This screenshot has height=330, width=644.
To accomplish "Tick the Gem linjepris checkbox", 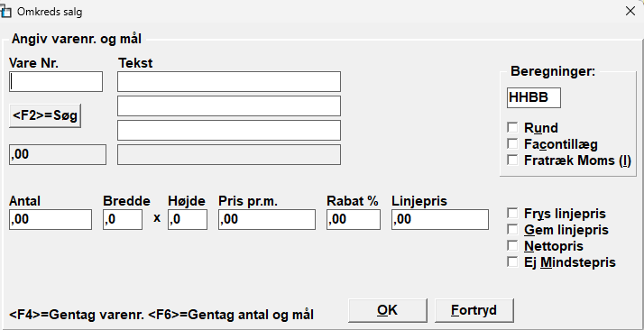I will coord(512,229).
